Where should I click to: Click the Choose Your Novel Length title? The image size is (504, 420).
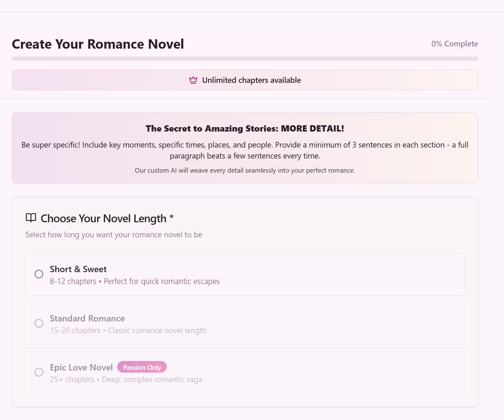click(x=107, y=218)
